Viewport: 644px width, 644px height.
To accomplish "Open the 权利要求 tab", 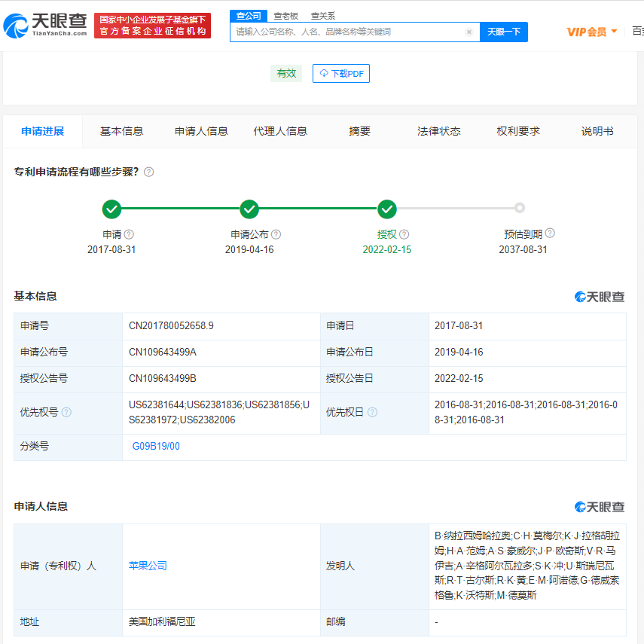I will [518, 131].
